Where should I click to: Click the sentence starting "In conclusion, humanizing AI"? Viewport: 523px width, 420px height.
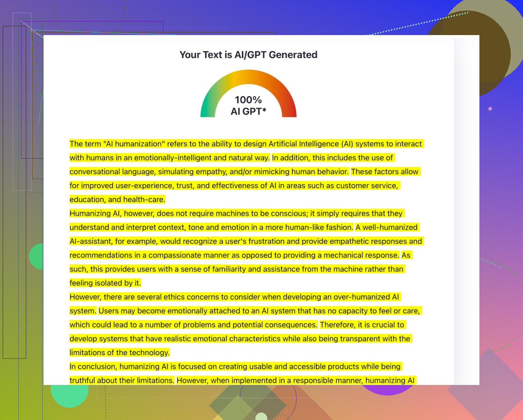(235, 367)
